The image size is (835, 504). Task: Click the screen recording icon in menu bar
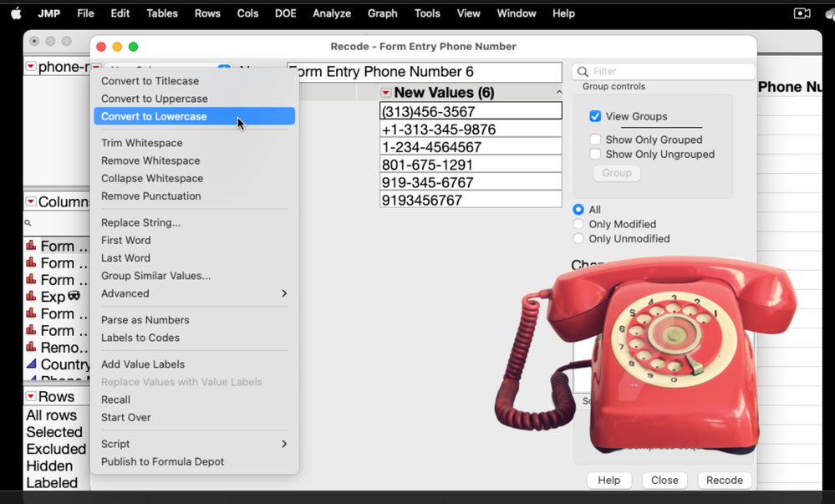802,13
